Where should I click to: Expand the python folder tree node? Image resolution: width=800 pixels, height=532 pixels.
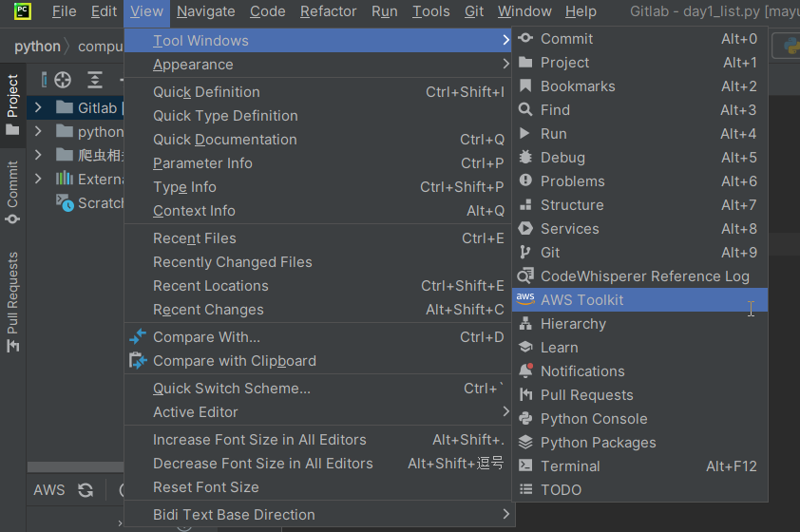click(38, 132)
